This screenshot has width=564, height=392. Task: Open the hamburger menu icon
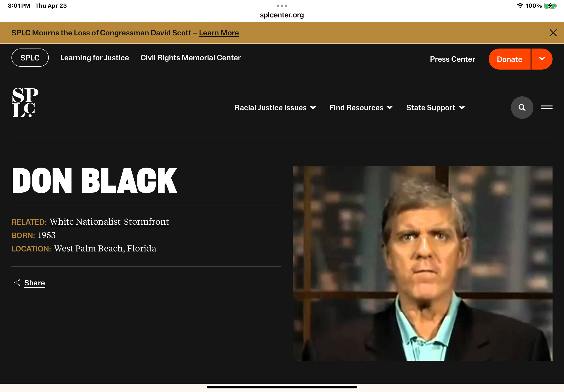click(x=546, y=108)
